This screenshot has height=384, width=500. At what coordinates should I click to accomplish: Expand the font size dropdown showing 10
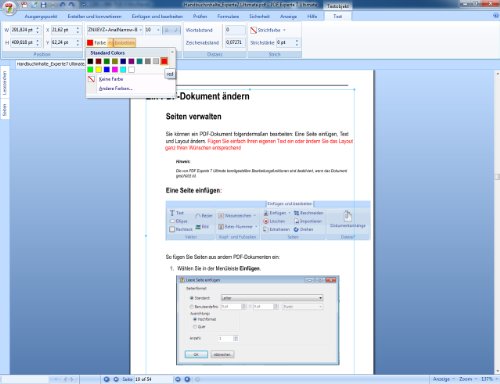158,30
